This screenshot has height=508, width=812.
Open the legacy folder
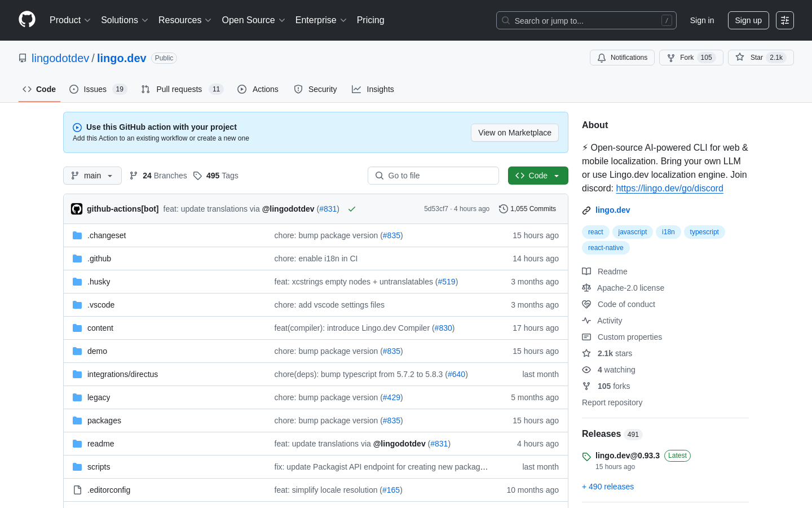point(99,397)
